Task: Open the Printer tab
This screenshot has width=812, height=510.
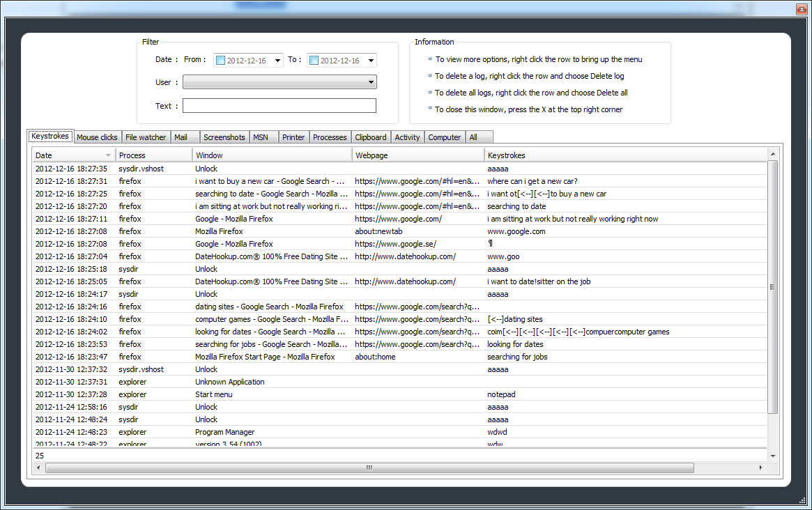Action: (x=293, y=137)
